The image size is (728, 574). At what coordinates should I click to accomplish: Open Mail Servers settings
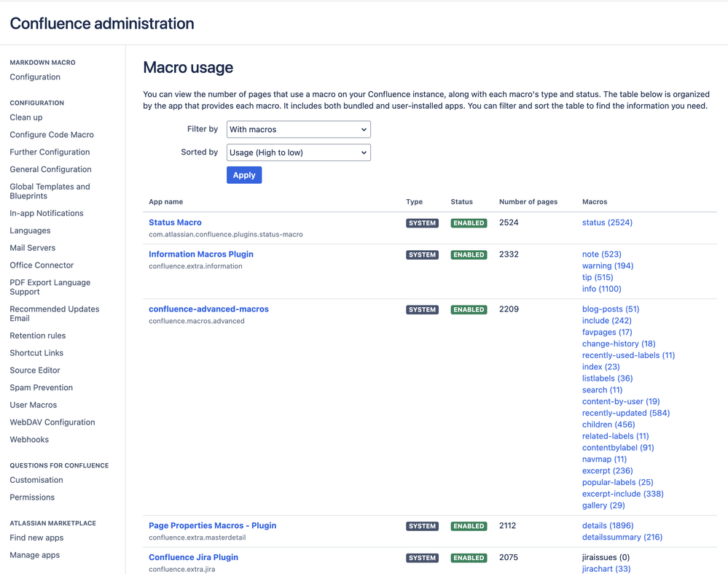point(33,248)
